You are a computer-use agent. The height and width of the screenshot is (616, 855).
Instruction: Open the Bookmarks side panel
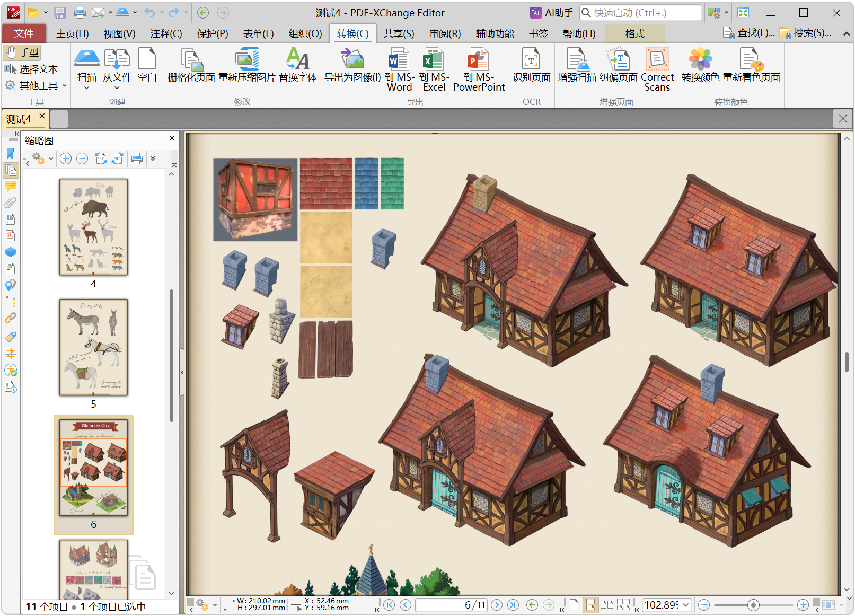(11, 154)
